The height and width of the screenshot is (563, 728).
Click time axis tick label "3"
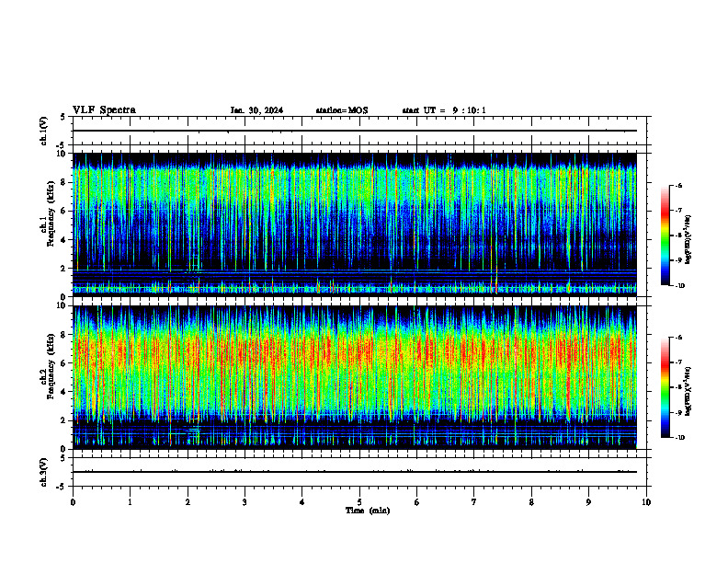245,502
